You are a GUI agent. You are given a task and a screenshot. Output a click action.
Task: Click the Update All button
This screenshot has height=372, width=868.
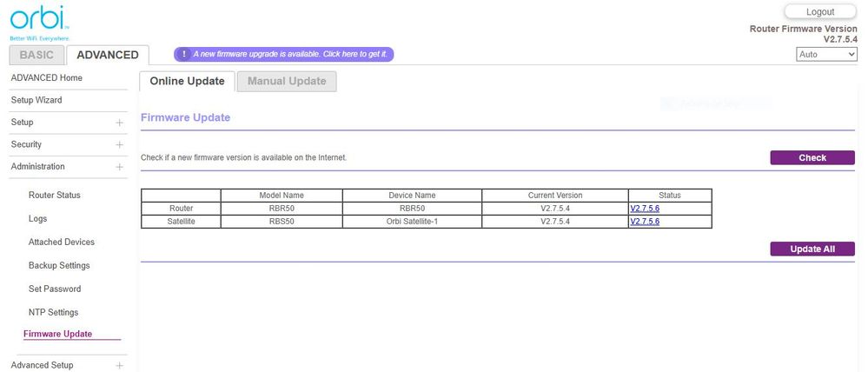pyautogui.click(x=812, y=249)
